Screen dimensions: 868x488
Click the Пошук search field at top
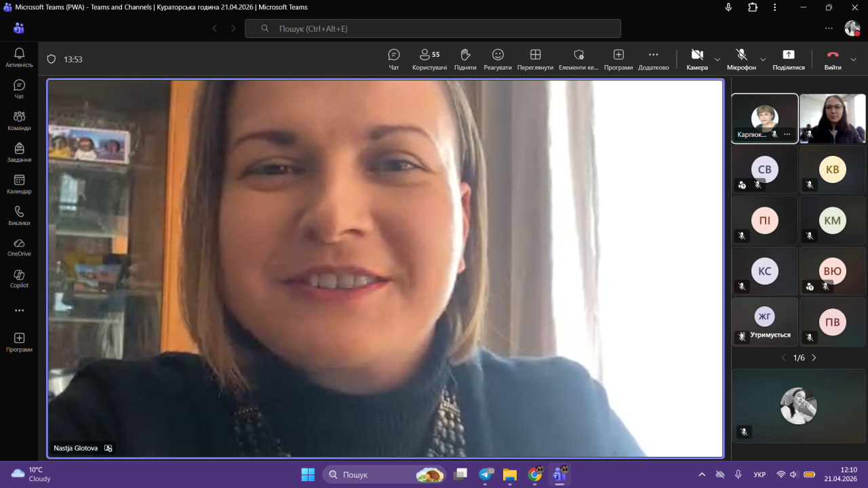(x=433, y=28)
